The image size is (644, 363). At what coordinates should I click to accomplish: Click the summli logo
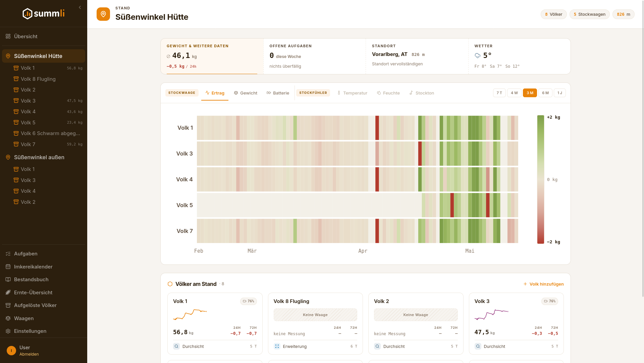[44, 14]
